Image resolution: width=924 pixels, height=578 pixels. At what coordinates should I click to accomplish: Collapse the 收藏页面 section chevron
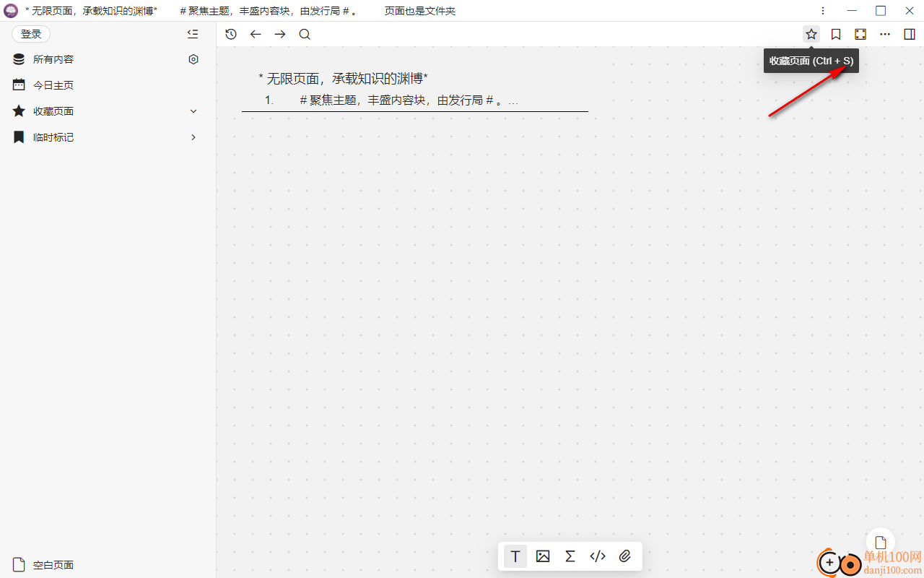pyautogui.click(x=193, y=111)
